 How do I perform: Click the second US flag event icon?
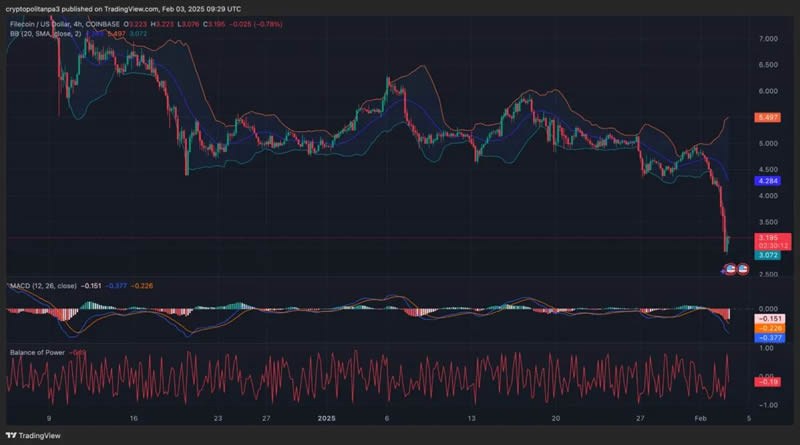click(741, 270)
